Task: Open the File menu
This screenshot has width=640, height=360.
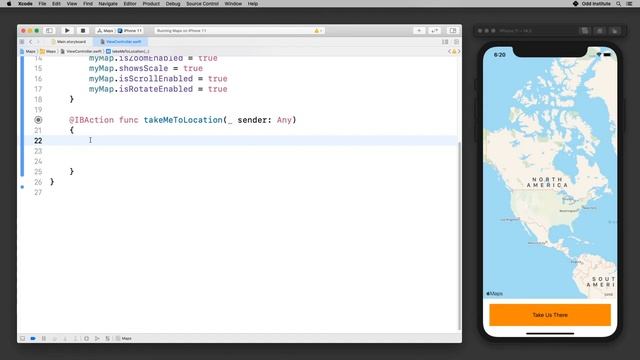Action: 42,4
